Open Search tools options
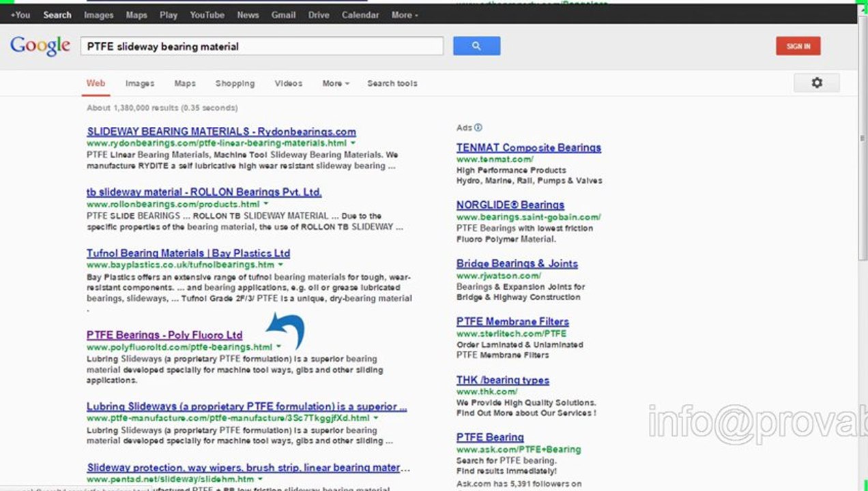This screenshot has width=868, height=491. 392,83
